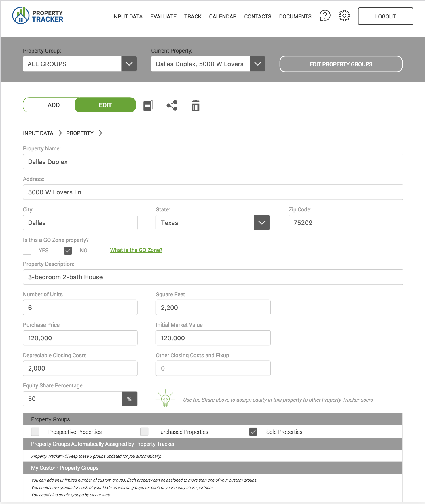The width and height of the screenshot is (425, 504).
Task: Check the GO Zone YES checkbox
Action: [x=27, y=250]
